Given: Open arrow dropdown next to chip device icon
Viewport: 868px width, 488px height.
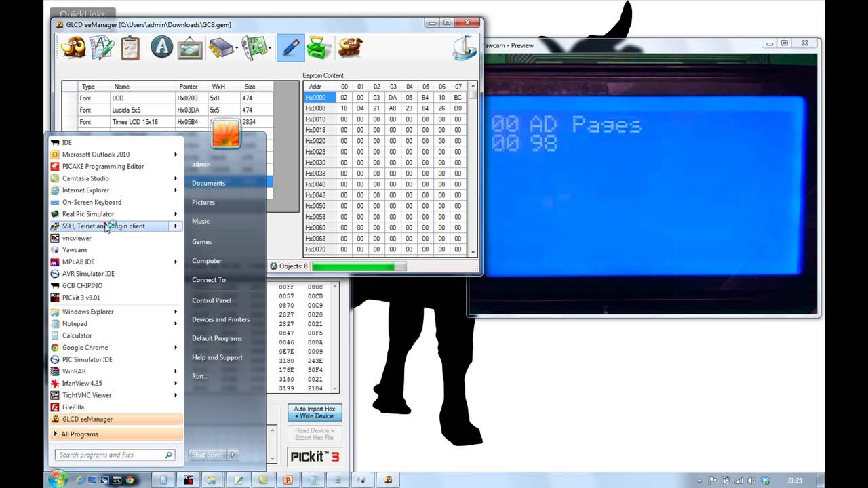Looking at the screenshot, I should tap(236, 49).
